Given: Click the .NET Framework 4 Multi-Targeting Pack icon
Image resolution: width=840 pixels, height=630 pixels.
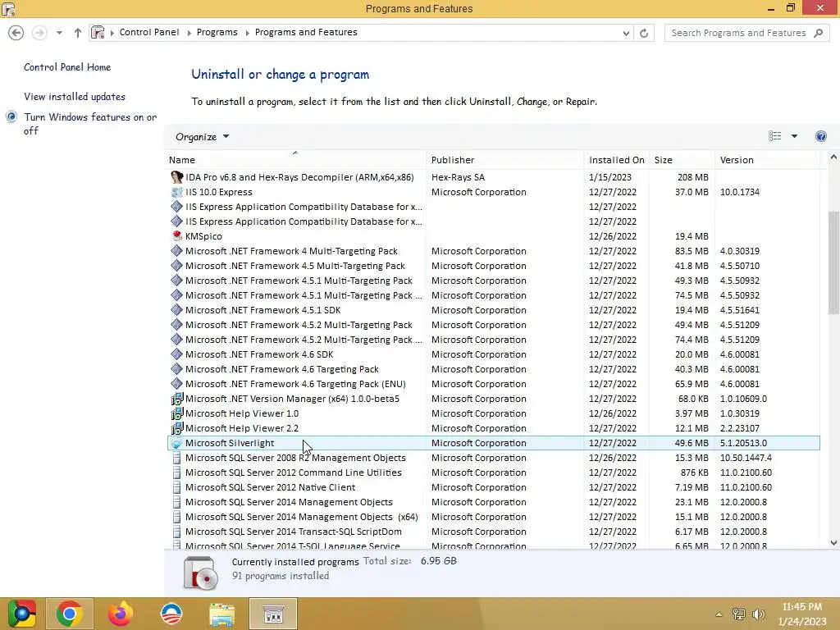Looking at the screenshot, I should (x=177, y=251).
